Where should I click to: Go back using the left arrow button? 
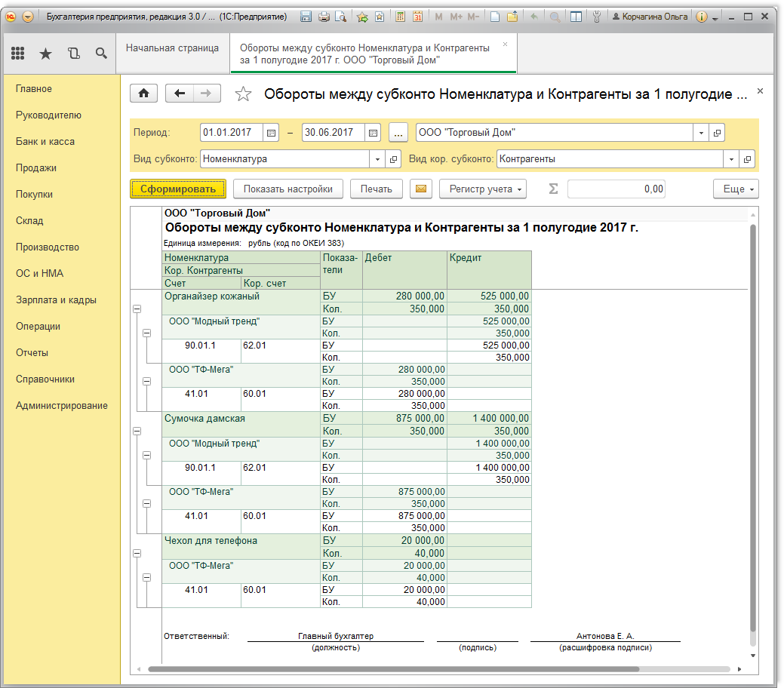pyautogui.click(x=180, y=93)
